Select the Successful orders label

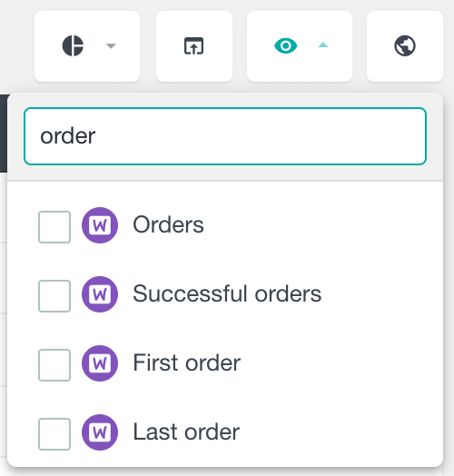pyautogui.click(x=227, y=293)
